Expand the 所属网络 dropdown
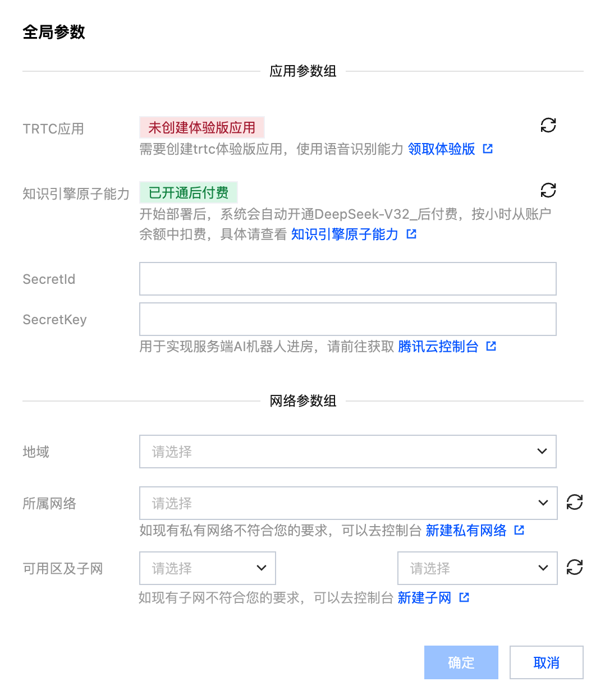This screenshot has height=700, width=605. (348, 503)
